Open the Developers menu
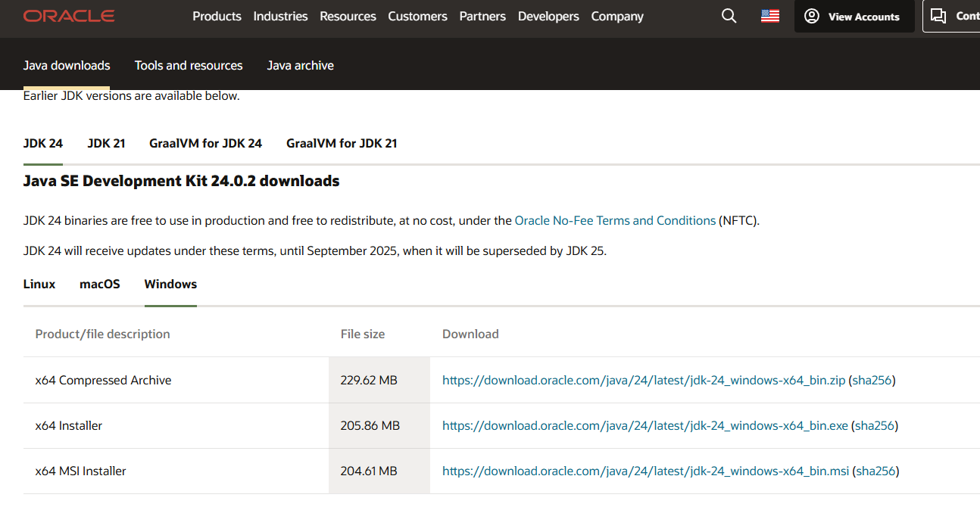Screen dimensions: 980x507 coord(548,16)
